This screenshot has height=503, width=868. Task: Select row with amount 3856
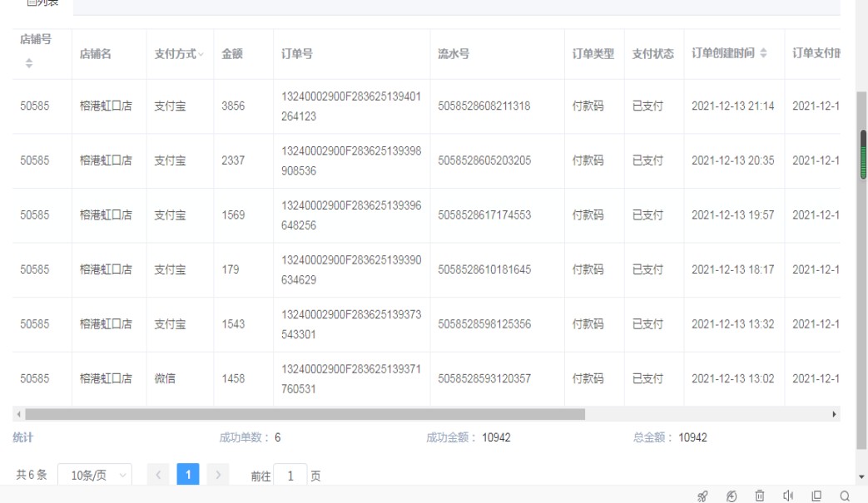[233, 106]
